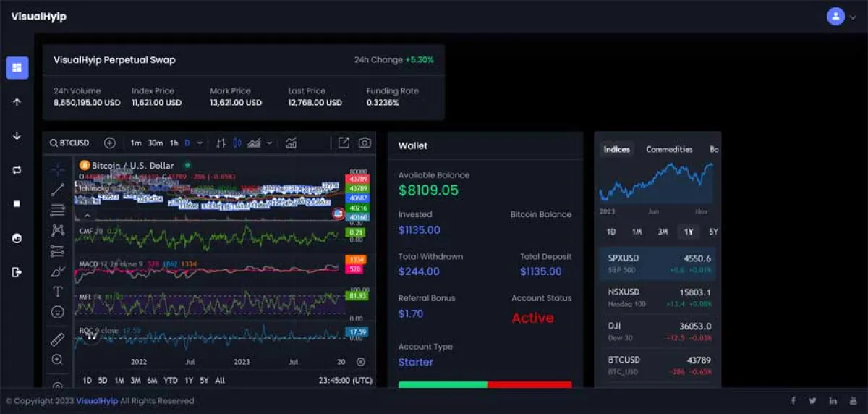868x414 pixels.
Task: Select the DJI Dow 30 row
Action: pos(658,331)
